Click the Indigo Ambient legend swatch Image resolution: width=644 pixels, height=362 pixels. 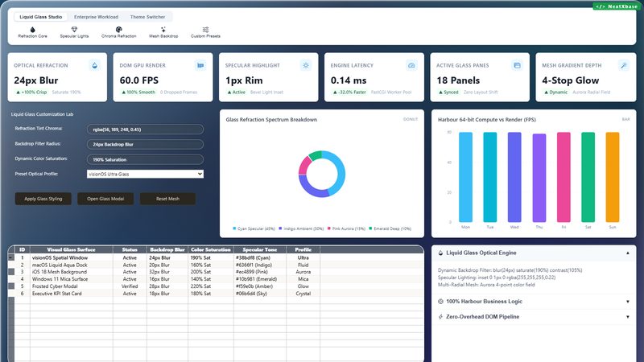click(280, 228)
